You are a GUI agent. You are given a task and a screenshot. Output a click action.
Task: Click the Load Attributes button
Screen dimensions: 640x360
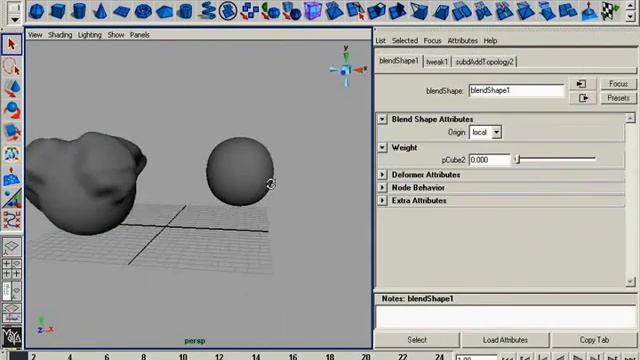[505, 340]
